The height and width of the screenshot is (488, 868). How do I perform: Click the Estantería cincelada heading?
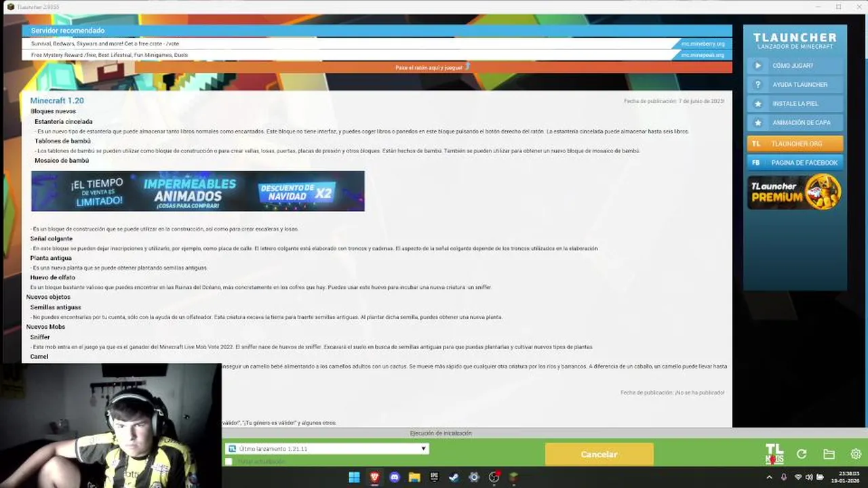click(x=64, y=121)
